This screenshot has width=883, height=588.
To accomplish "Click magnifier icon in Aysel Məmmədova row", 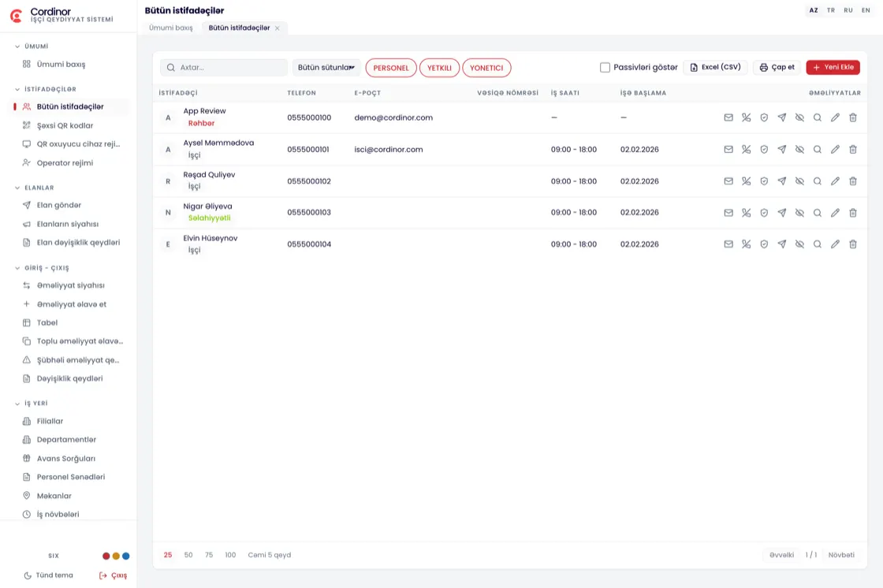I will [817, 149].
